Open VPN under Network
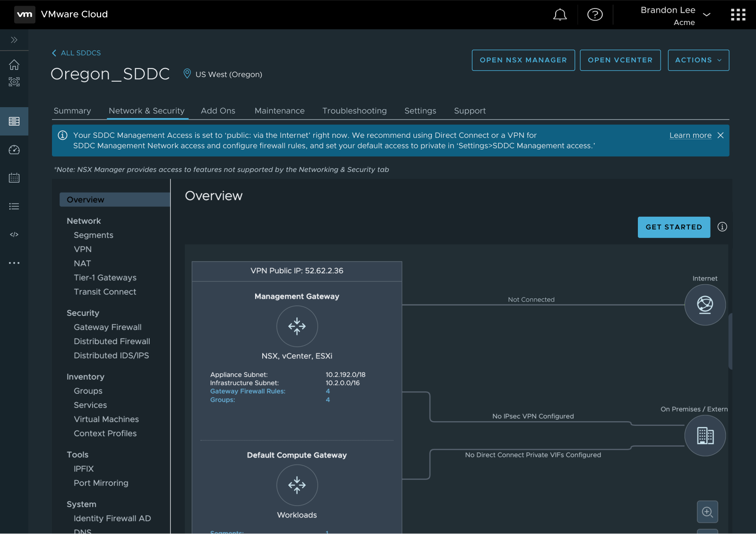756x534 pixels. (x=83, y=249)
